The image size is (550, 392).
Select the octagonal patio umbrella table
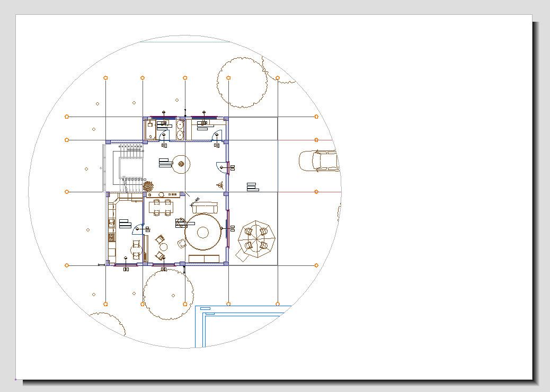pyautogui.click(x=256, y=239)
